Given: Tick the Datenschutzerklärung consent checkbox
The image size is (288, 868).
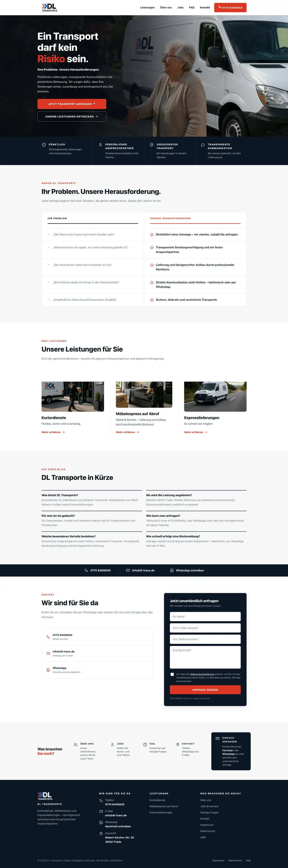Looking at the screenshot, I should pyautogui.click(x=172, y=674).
